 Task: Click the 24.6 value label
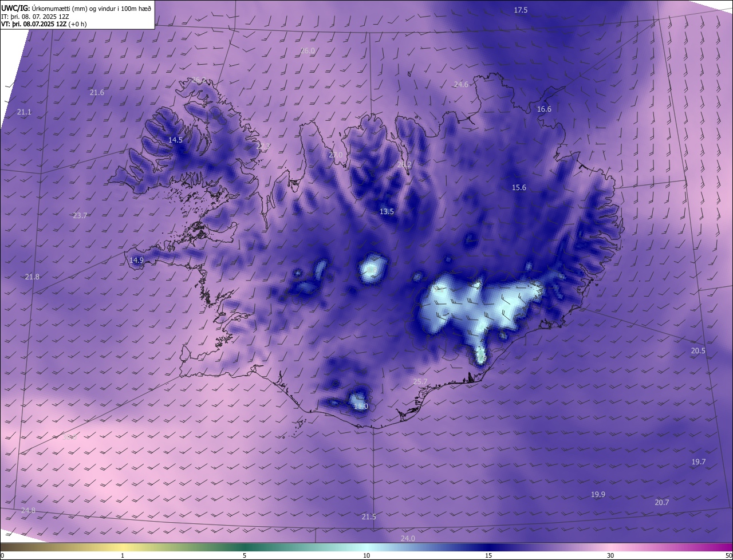click(x=461, y=84)
